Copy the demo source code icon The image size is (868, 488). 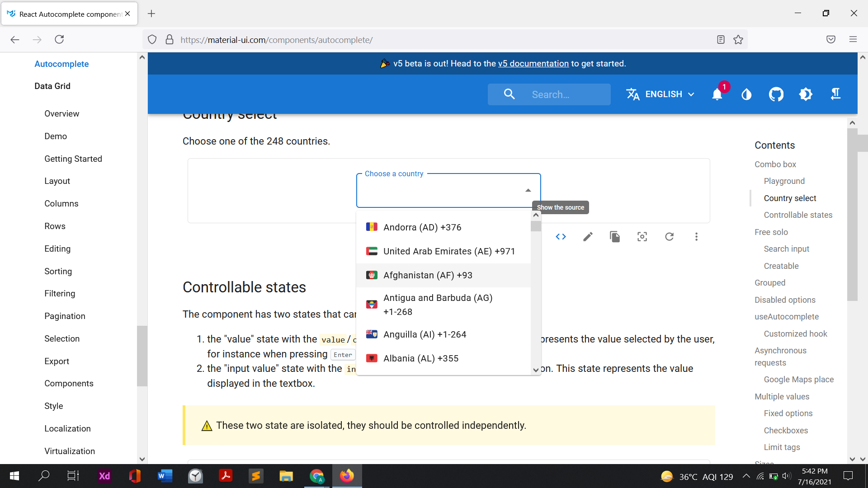(615, 236)
